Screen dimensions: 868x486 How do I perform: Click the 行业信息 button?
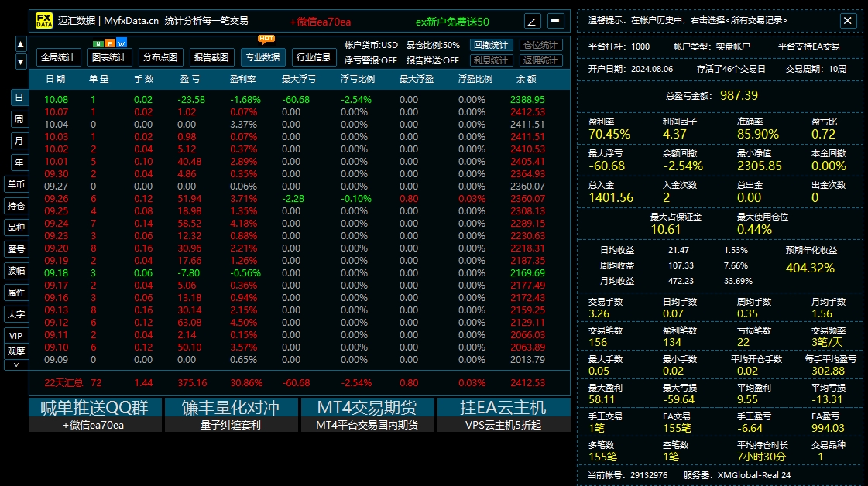pos(314,57)
